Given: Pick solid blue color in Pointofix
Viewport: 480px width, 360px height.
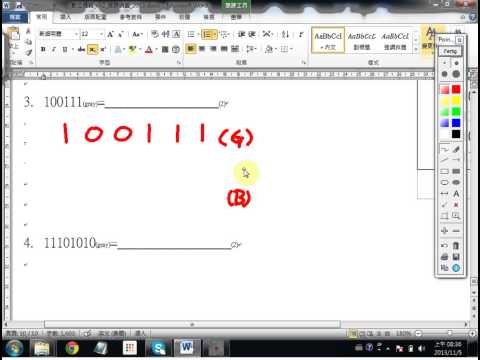Looking at the screenshot, I should [456, 123].
